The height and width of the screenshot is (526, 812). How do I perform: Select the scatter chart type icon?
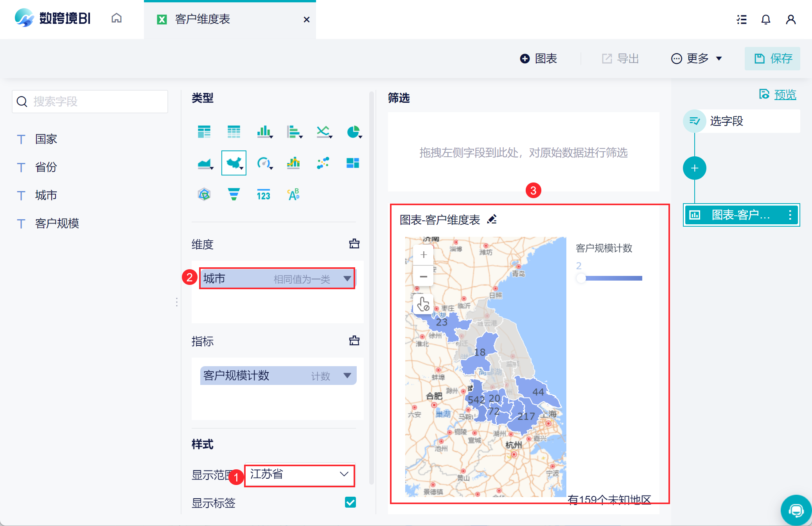(323, 163)
